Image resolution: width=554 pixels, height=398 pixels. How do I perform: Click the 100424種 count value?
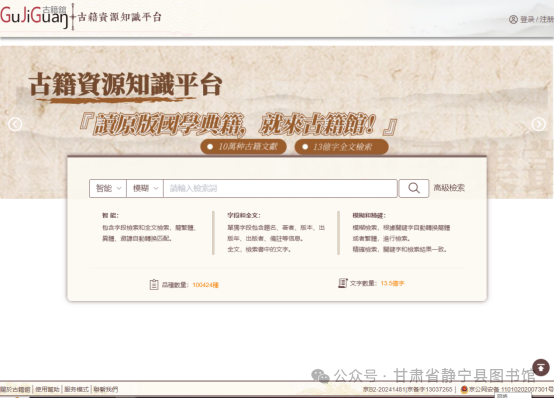206,285
